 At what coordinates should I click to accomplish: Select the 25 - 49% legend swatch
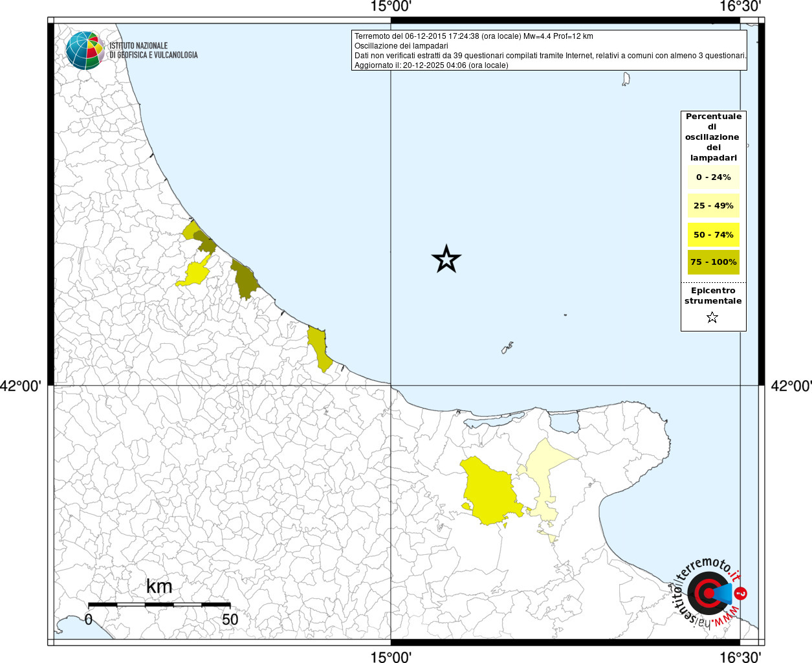(713, 206)
